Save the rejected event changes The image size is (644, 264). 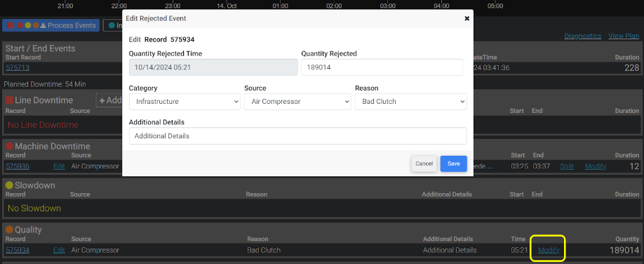453,164
